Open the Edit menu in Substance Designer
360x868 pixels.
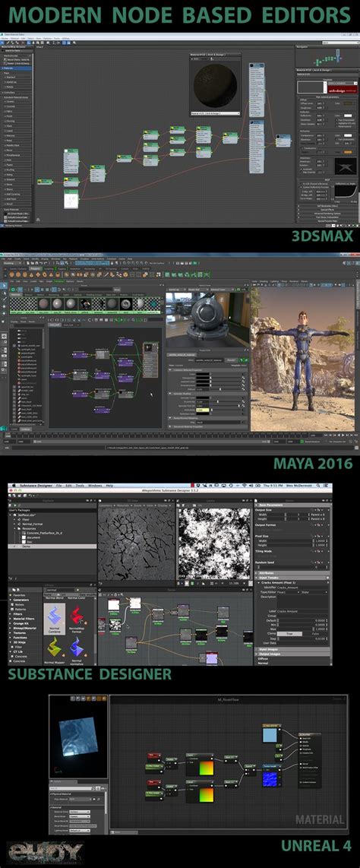[x=68, y=486]
